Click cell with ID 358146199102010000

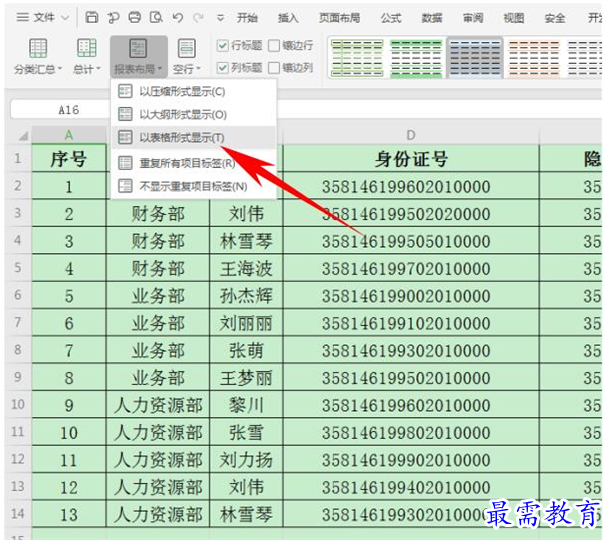[x=411, y=323]
